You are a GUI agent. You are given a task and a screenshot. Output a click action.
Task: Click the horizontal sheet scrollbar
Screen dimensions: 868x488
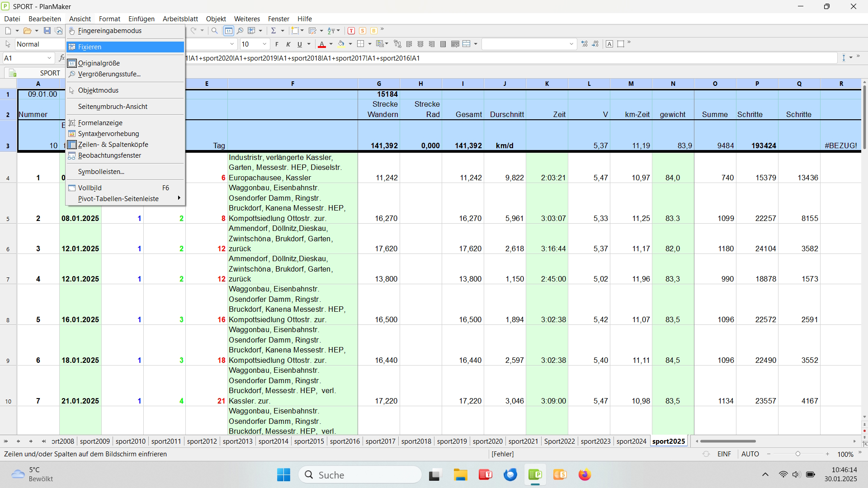point(728,441)
